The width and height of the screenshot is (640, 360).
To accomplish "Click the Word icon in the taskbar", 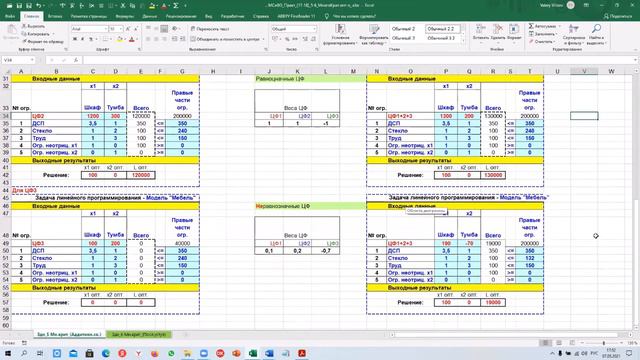I will point(269,353).
